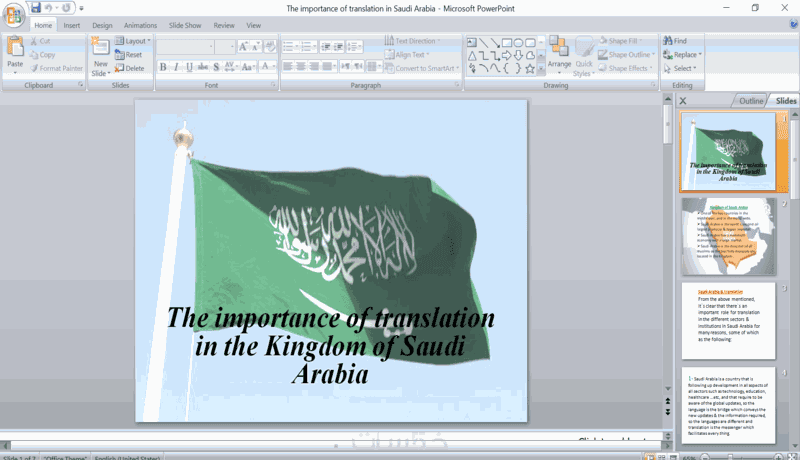The width and height of the screenshot is (800, 460).
Task: Increase the font size
Action: click(x=243, y=47)
